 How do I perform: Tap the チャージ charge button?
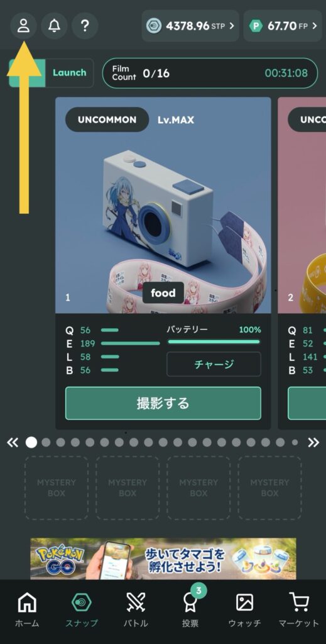tap(214, 364)
